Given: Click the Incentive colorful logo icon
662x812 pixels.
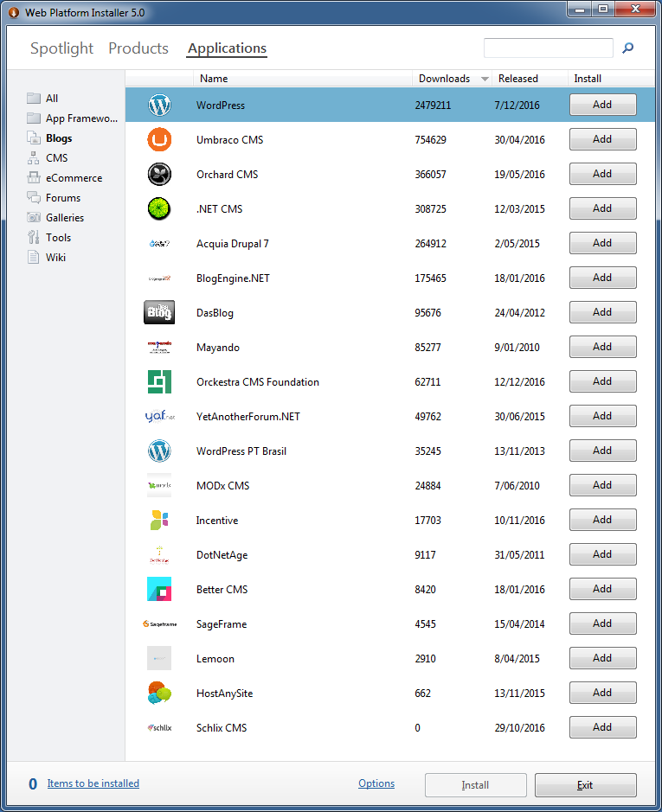Looking at the screenshot, I should click(x=159, y=520).
